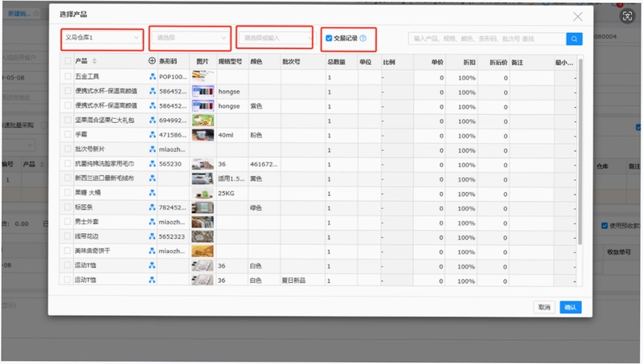Viewport: 643px width, 364px height.
Task: Click the sort arrows beside 产品 header
Action: (x=94, y=61)
